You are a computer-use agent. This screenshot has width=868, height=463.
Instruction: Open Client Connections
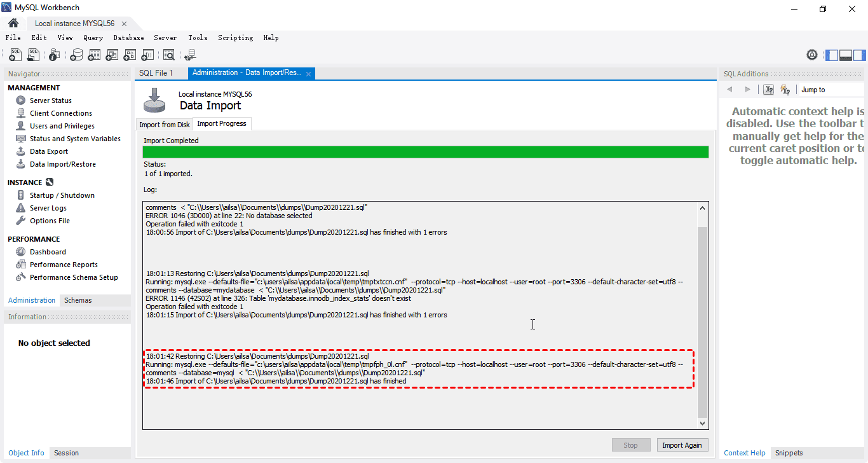pos(61,113)
